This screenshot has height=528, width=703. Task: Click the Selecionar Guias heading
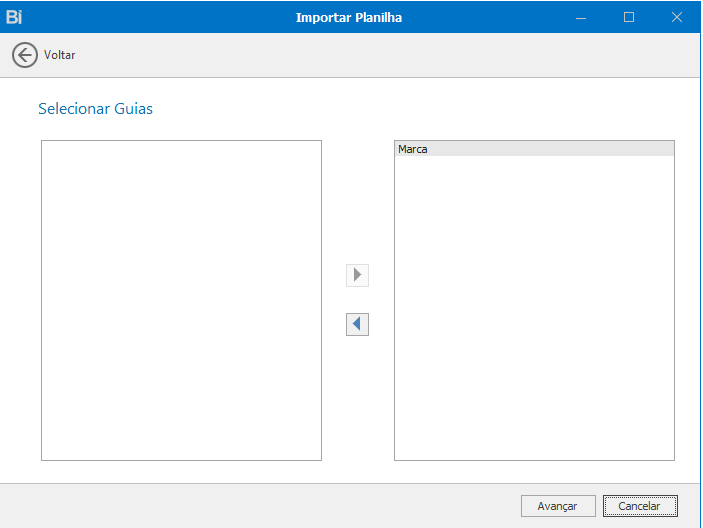pyautogui.click(x=96, y=108)
